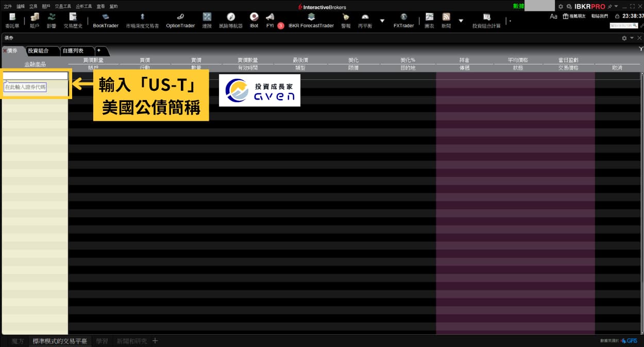Add new workspace with bottom plus
644x347 pixels.
pyautogui.click(x=155, y=341)
